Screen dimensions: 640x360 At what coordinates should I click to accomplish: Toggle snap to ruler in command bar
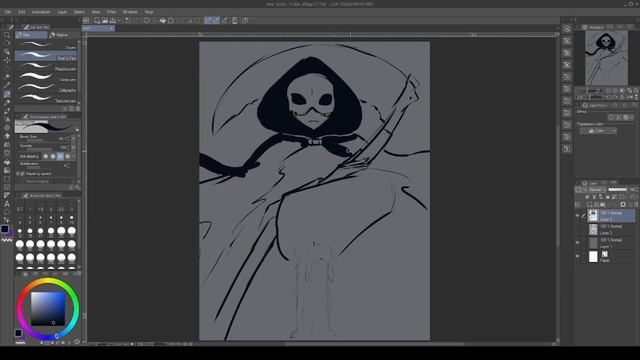[x=208, y=20]
